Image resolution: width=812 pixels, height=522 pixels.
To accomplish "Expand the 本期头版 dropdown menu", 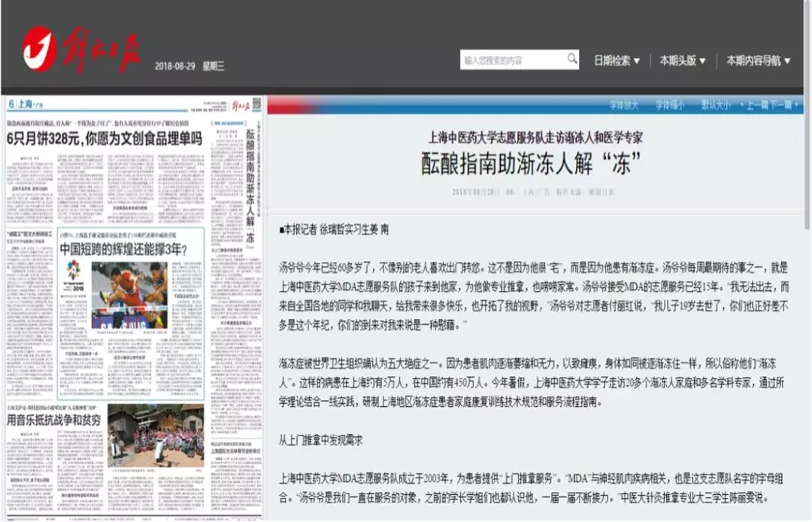I will click(682, 61).
